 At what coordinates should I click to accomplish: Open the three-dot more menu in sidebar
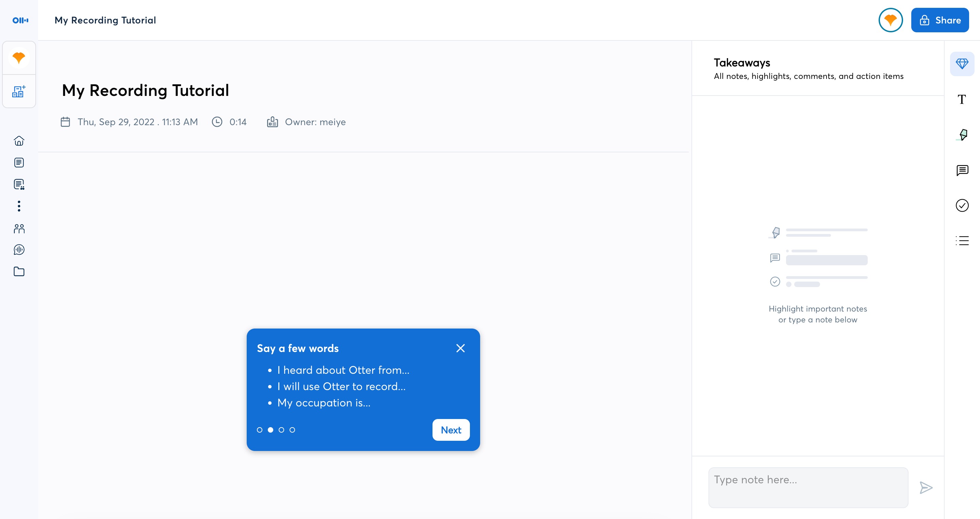click(19, 206)
